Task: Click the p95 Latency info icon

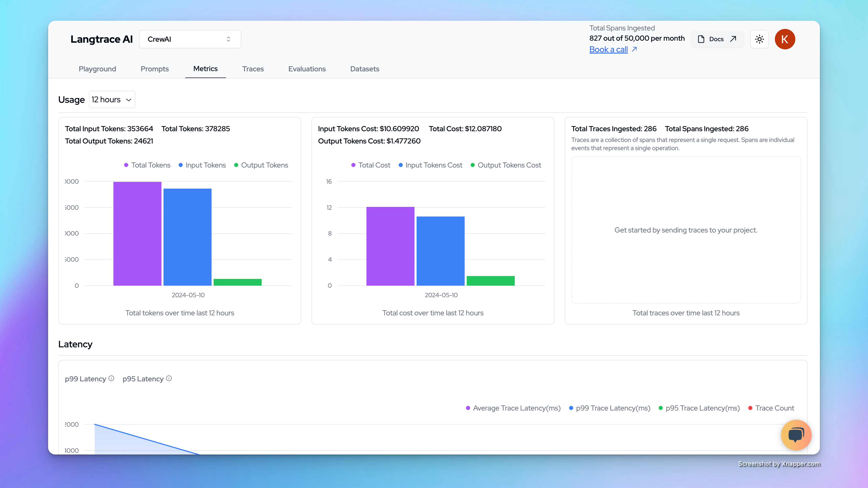Action: [x=169, y=379]
